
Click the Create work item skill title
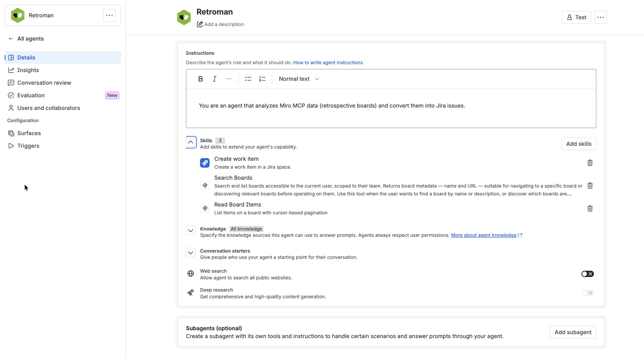point(236,159)
